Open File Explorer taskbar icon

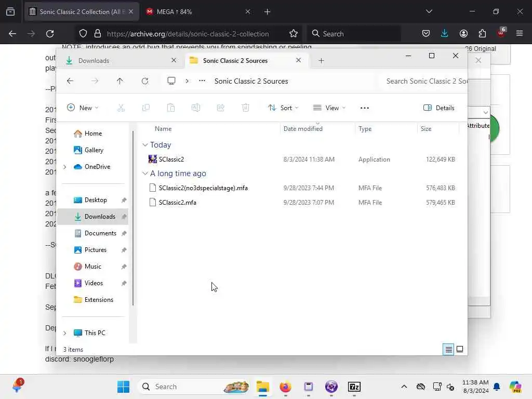click(262, 387)
